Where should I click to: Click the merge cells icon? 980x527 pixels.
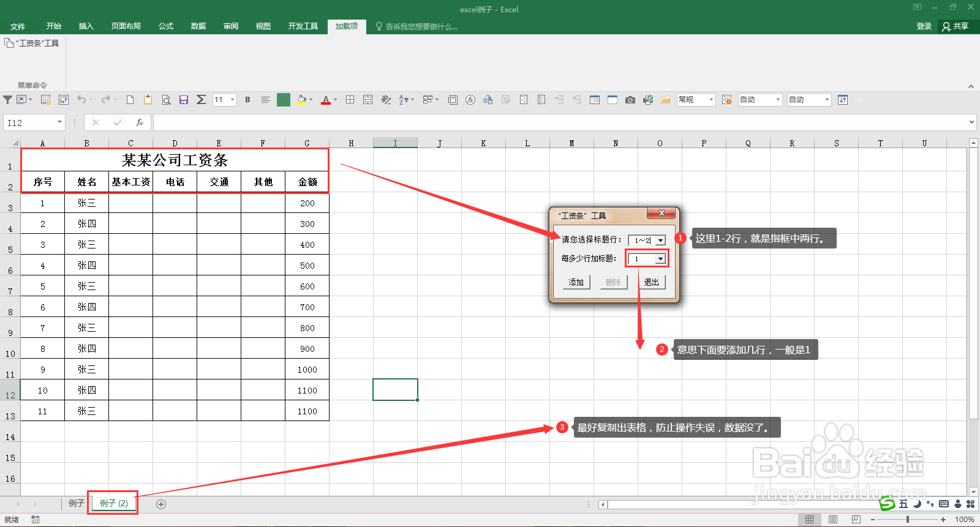(367, 100)
